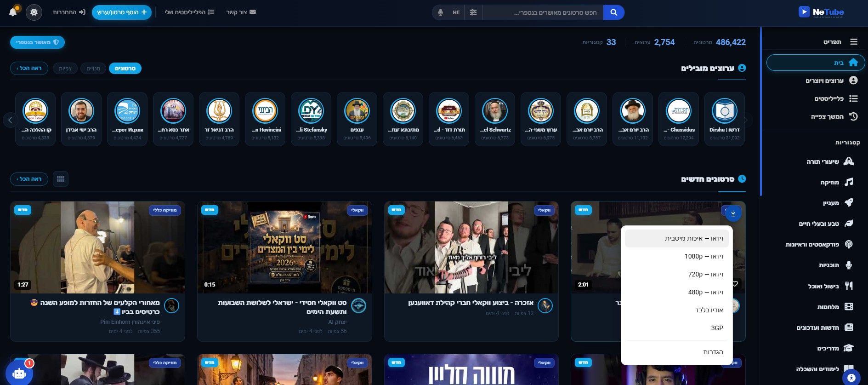
Task: Toggle the מאושר בנטפרי filter badge
Action: click(x=38, y=42)
